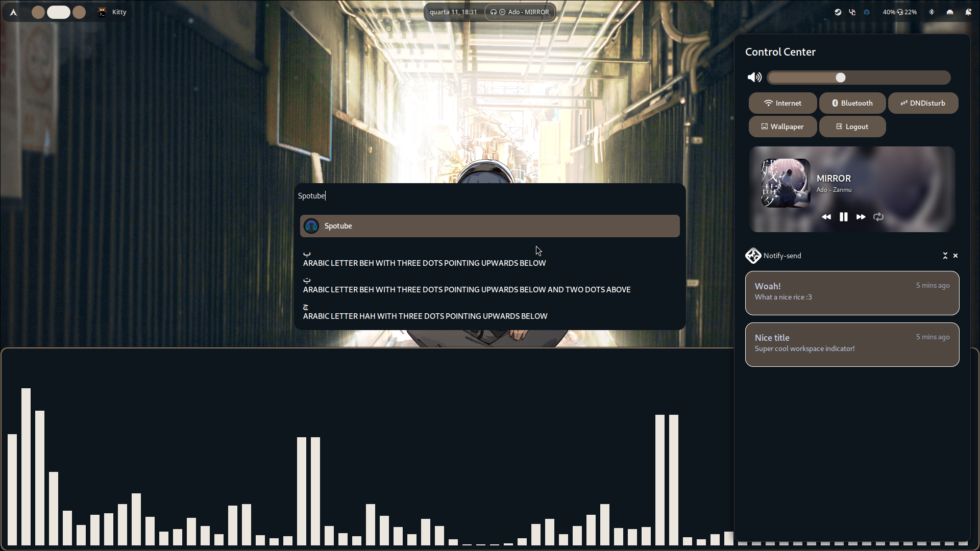
Task: Open the clock showing quarta 11, 18:31
Action: pos(453,12)
